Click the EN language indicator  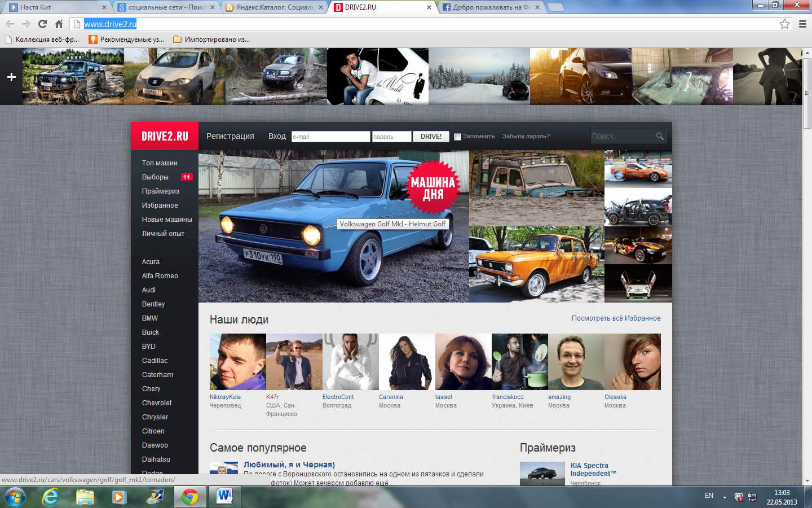click(x=709, y=496)
